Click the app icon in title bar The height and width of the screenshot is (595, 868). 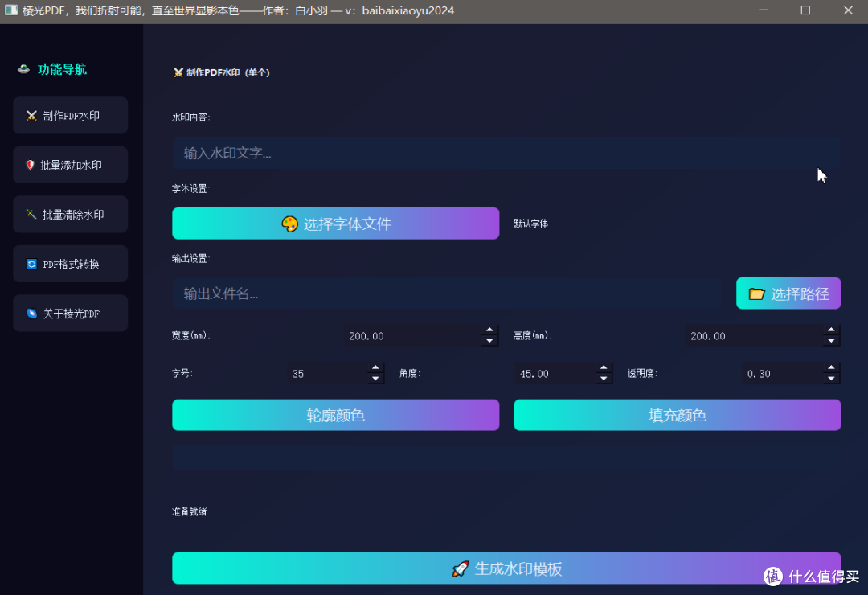click(11, 10)
